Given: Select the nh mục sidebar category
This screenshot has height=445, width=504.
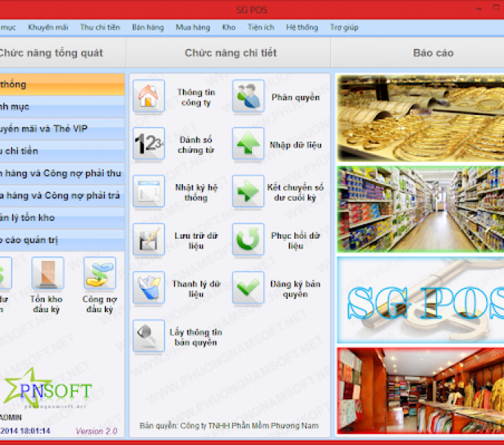Looking at the screenshot, I should [62, 107].
